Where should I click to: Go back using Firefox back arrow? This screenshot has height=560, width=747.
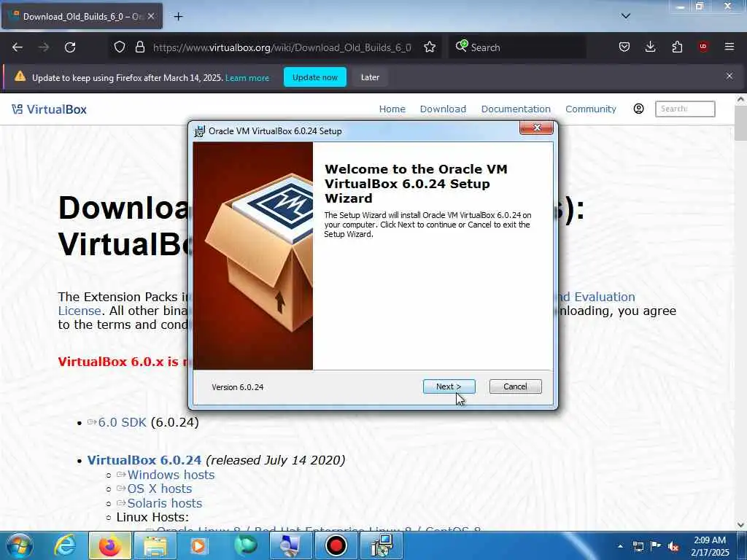pyautogui.click(x=18, y=47)
